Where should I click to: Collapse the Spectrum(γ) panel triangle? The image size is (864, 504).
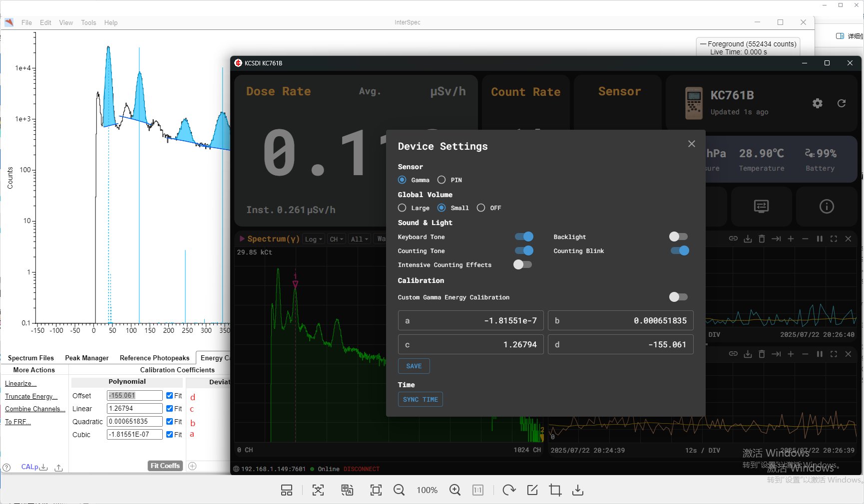[x=242, y=239]
